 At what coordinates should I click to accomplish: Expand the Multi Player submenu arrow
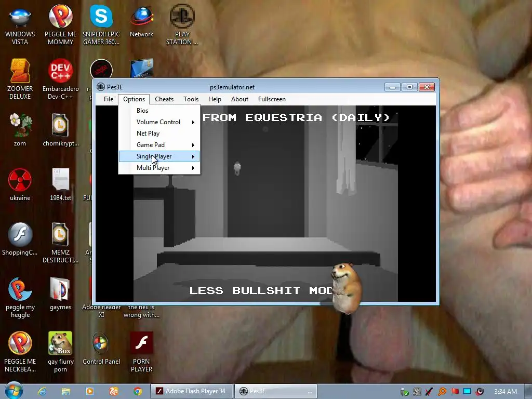tap(193, 168)
